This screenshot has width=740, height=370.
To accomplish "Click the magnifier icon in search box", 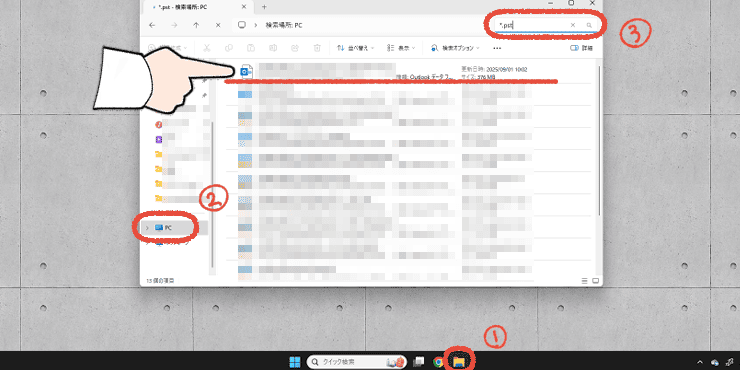I will [x=589, y=25].
